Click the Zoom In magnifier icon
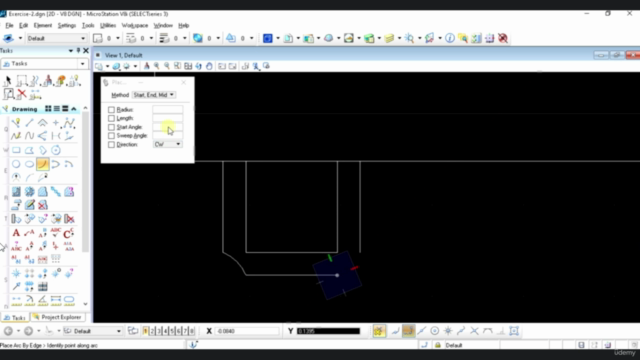This screenshot has width=640, height=360. coord(156,66)
